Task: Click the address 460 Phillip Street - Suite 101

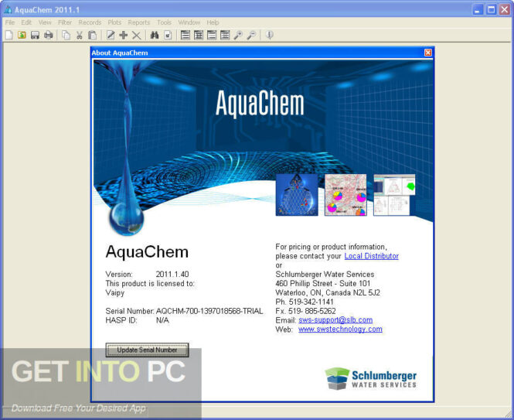Action: click(322, 284)
